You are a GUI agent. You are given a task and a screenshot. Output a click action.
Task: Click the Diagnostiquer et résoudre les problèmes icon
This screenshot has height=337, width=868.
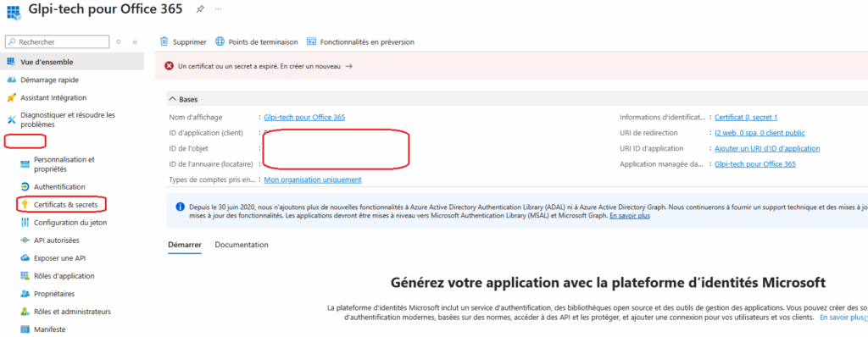(11, 119)
